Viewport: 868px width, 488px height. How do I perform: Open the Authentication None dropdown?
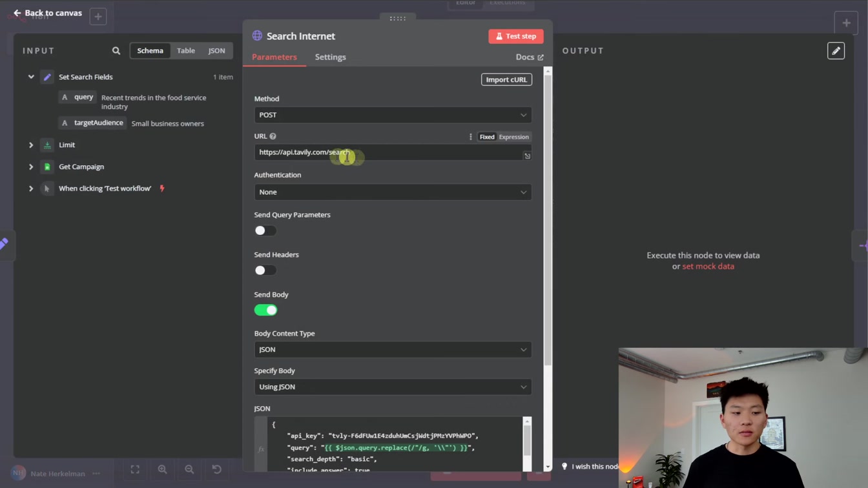pos(393,192)
